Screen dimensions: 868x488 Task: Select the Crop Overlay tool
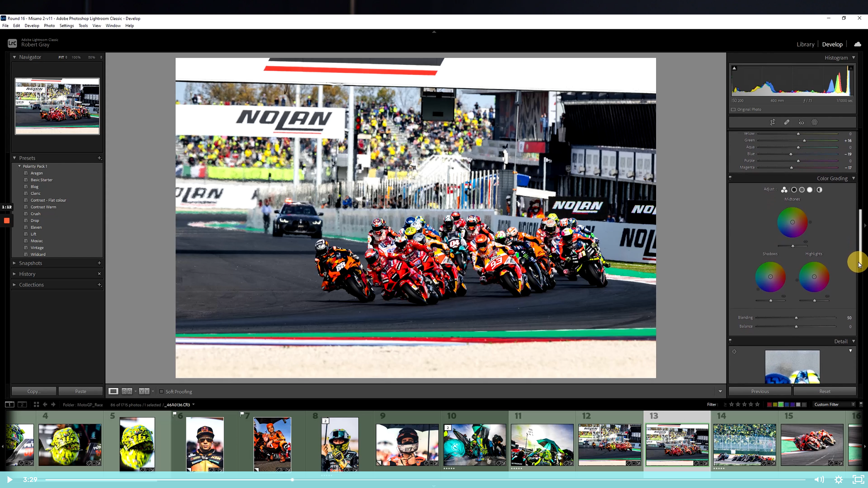coord(773,122)
